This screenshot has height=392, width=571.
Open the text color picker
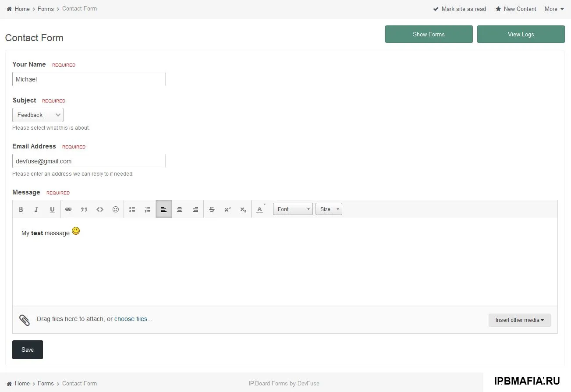pyautogui.click(x=260, y=209)
